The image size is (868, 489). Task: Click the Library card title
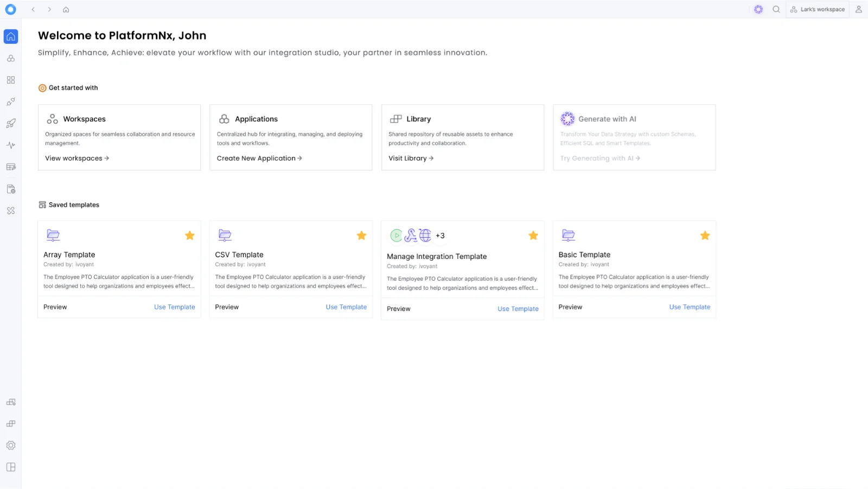click(419, 119)
